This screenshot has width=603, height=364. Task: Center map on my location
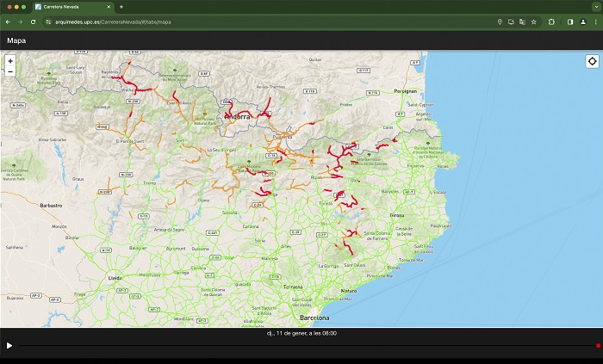point(593,61)
